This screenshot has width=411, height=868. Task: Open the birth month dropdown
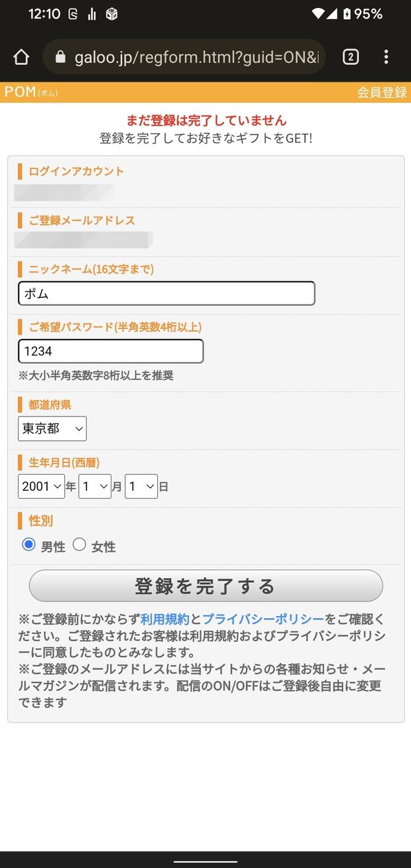pos(95,486)
